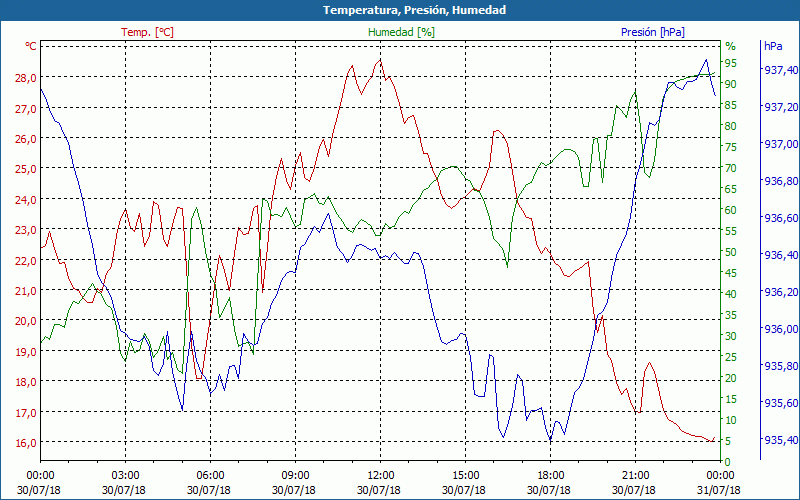Click the 935,80 pressure axis value
The width and height of the screenshot is (800, 500).
coord(781,366)
